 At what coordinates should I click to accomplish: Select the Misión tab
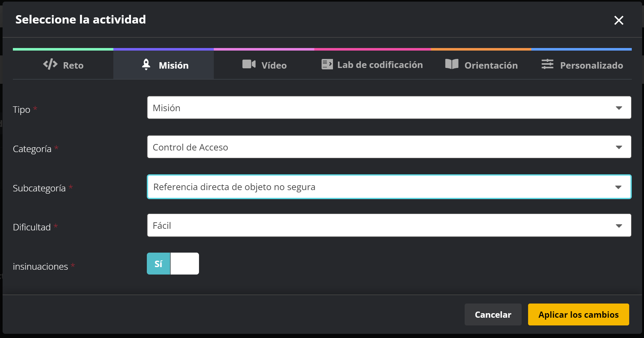click(x=164, y=65)
